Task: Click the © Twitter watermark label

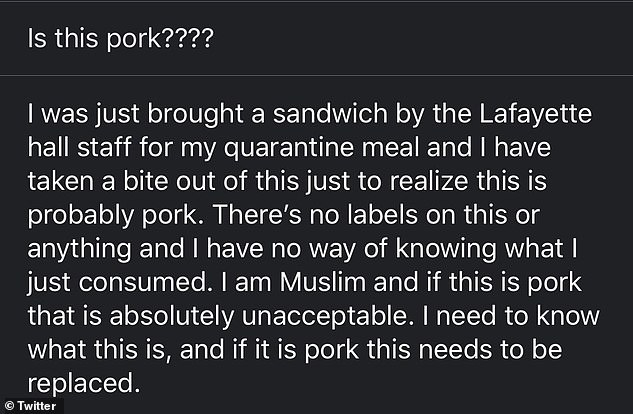Action: 31,406
